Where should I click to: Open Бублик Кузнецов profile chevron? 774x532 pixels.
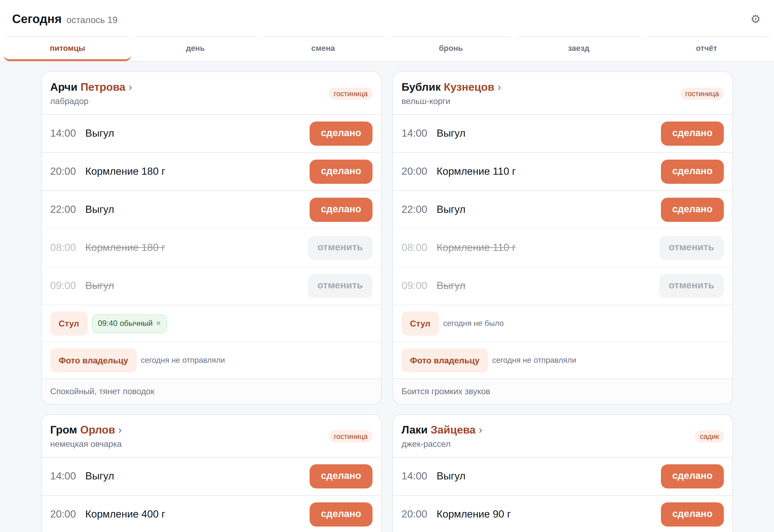pyautogui.click(x=499, y=88)
